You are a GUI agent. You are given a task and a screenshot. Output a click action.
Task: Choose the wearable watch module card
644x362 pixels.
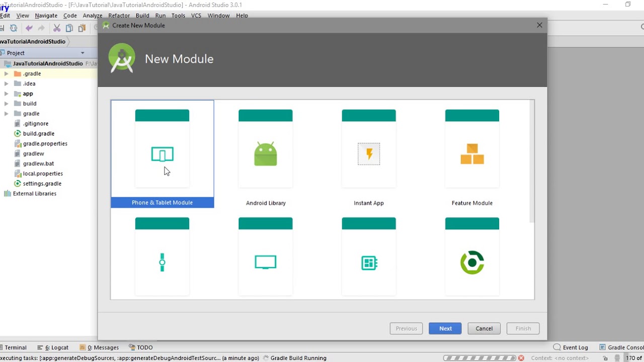(162, 257)
